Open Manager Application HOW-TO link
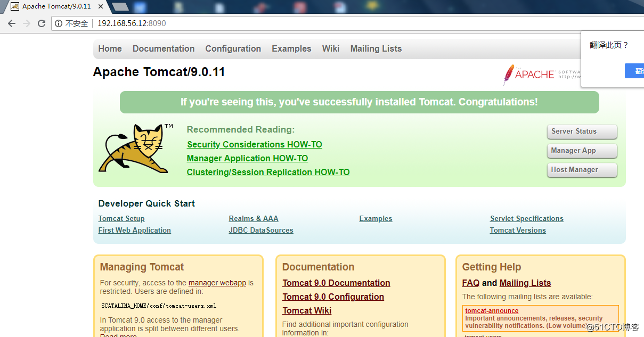The width and height of the screenshot is (644, 337). 247,159
